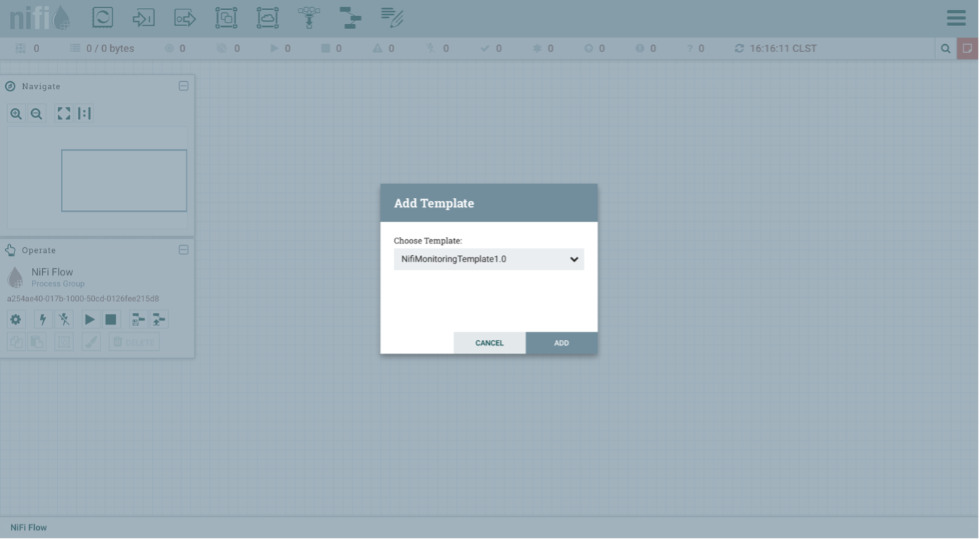Click the Input Port toolbar icon
Screen dimensions: 980x540
tap(144, 18)
